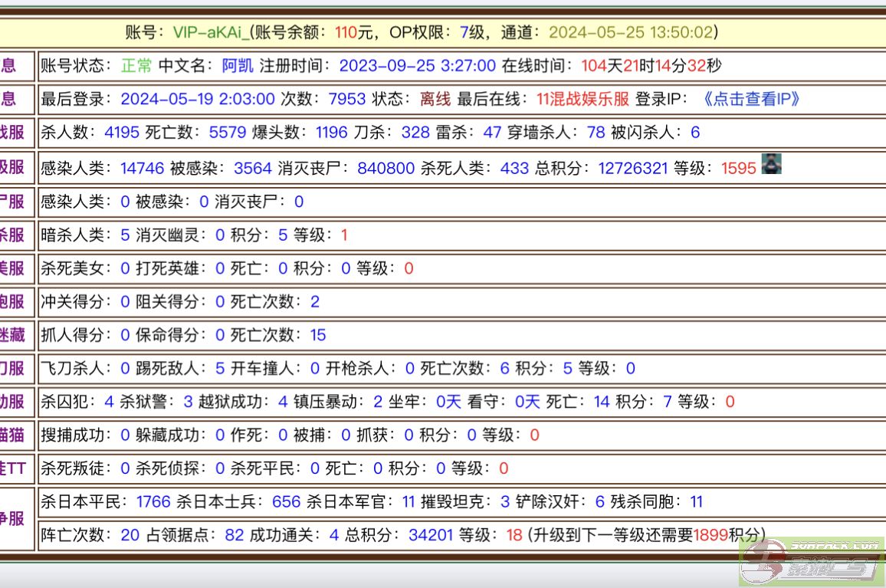Screen dimensions: 886x588
Task: Click last login 2024-05-19 2:03:00
Action: pyautogui.click(x=198, y=99)
